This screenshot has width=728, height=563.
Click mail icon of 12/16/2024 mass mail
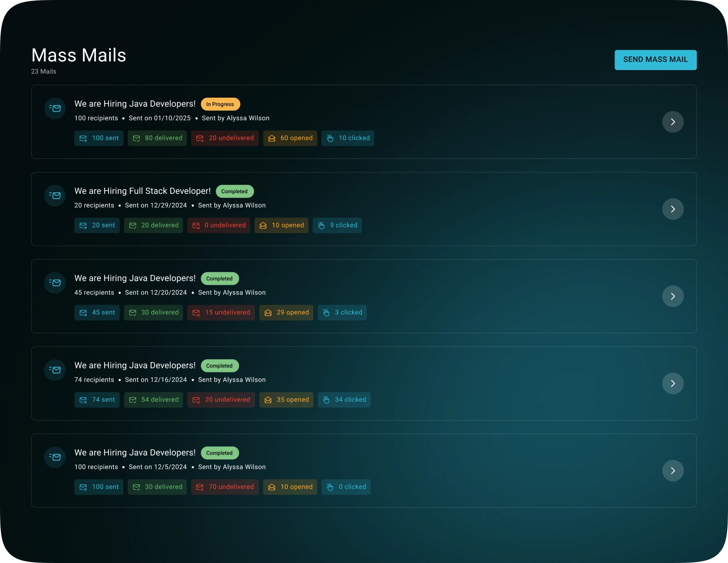tap(55, 370)
